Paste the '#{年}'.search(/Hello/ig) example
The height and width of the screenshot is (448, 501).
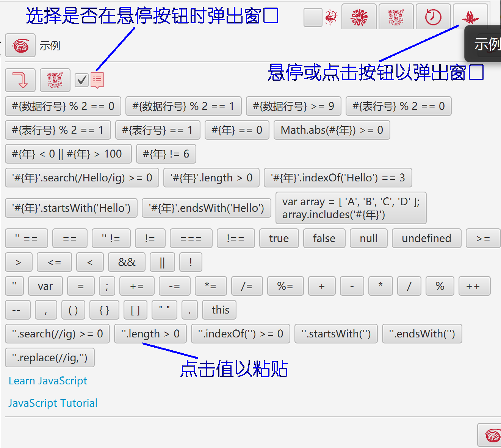click(82, 178)
